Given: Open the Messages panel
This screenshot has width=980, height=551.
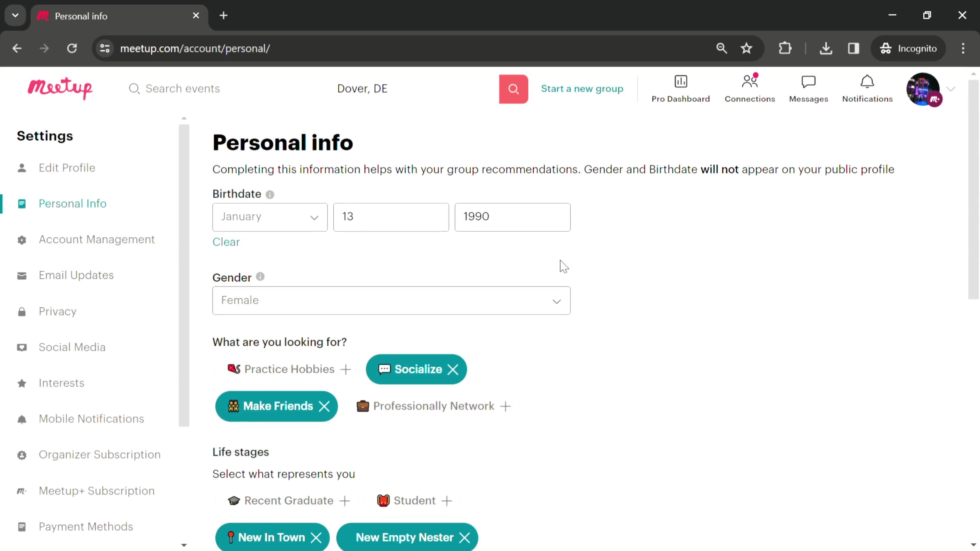Looking at the screenshot, I should 808,88.
